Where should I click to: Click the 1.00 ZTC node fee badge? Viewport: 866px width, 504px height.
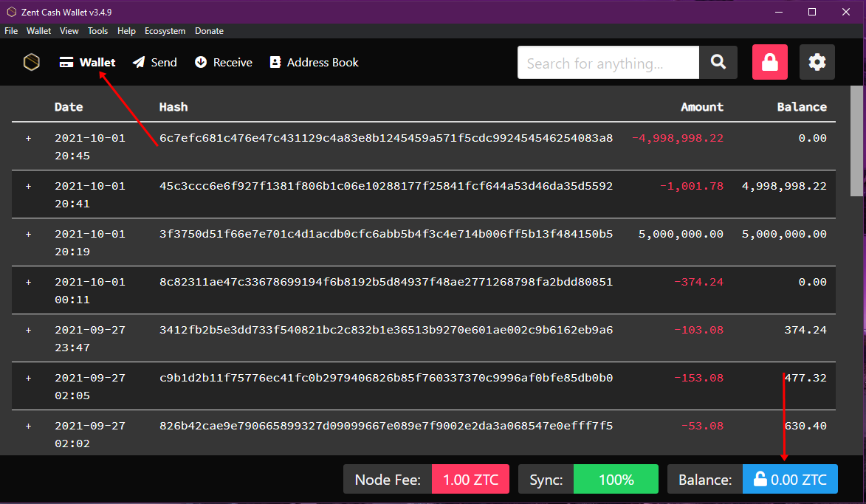click(470, 479)
